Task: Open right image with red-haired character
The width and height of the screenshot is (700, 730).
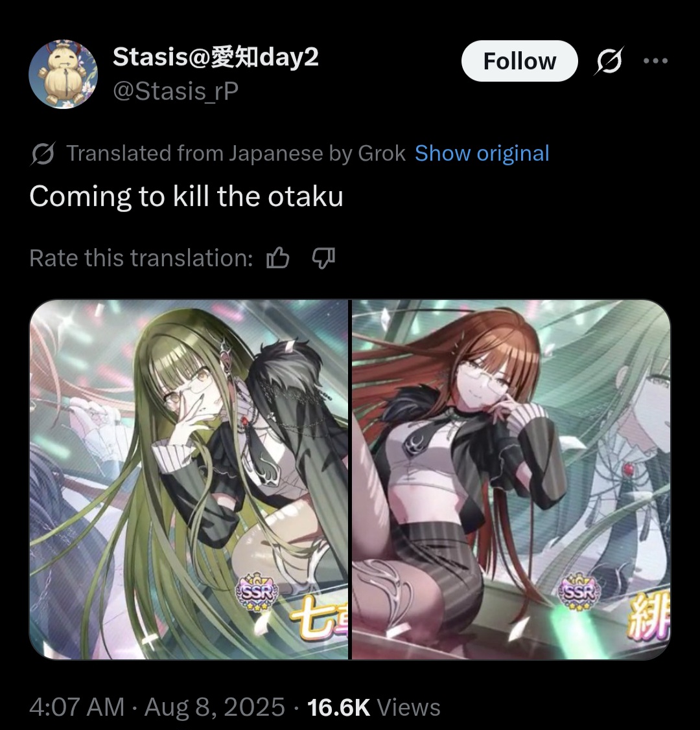Action: pyautogui.click(x=511, y=479)
